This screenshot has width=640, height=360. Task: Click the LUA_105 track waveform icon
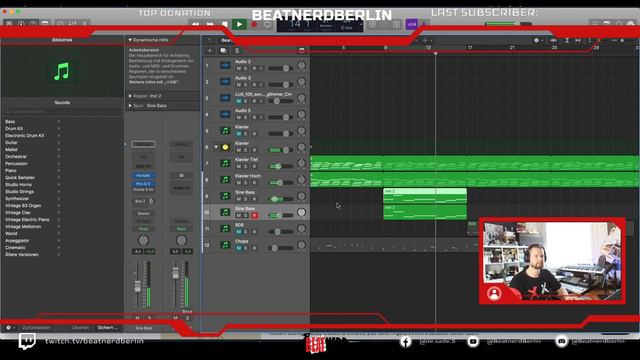[225, 98]
